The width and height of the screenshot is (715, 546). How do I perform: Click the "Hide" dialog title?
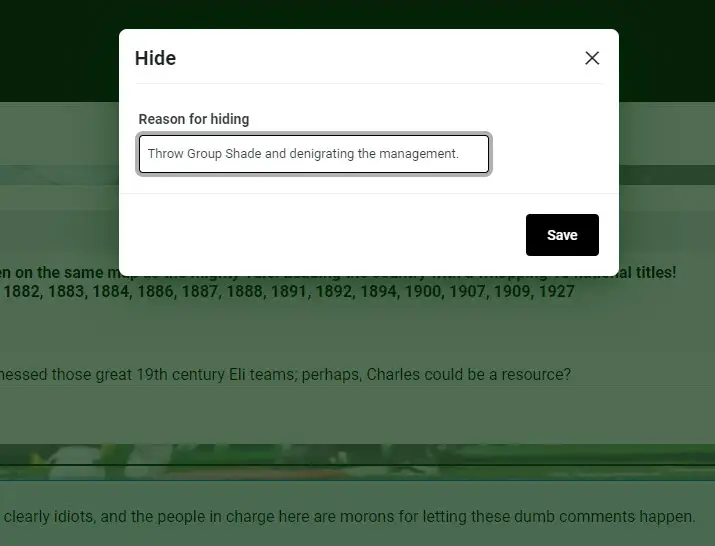click(x=155, y=58)
